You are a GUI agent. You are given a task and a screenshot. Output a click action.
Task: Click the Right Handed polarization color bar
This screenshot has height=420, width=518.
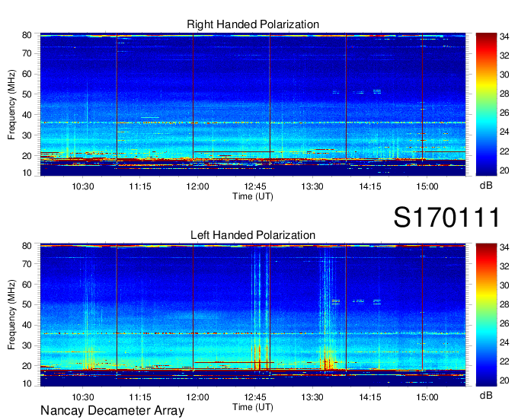[486, 104]
